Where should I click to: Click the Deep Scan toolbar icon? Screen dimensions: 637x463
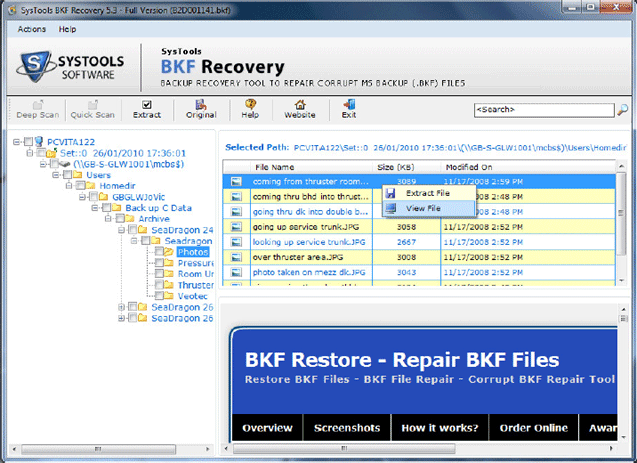point(38,105)
